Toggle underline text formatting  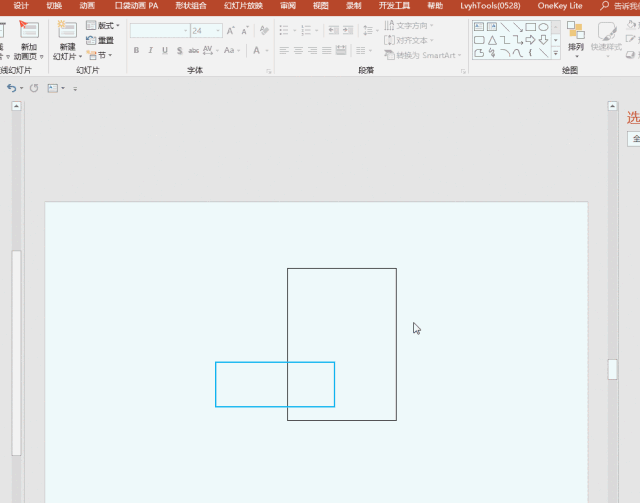tap(164, 50)
